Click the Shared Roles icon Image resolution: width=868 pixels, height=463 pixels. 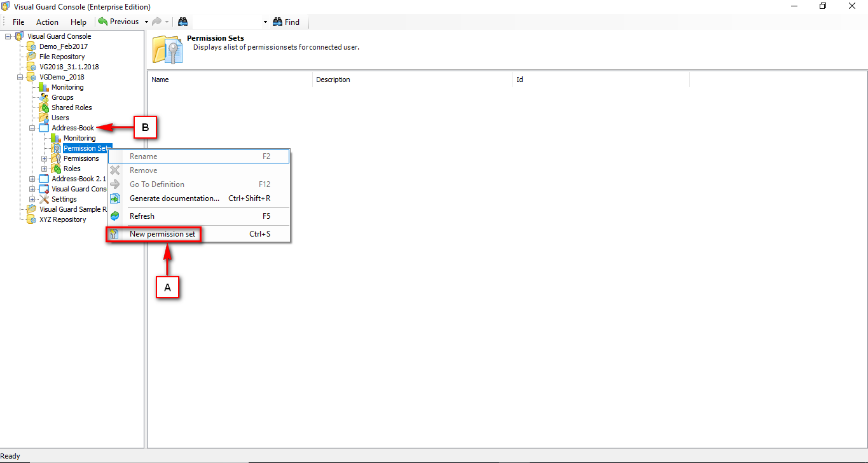coord(44,107)
